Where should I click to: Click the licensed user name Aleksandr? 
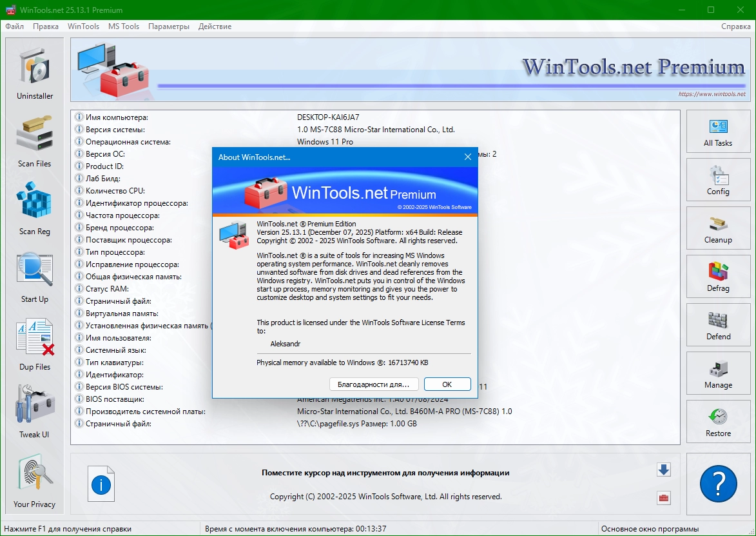pyautogui.click(x=286, y=344)
